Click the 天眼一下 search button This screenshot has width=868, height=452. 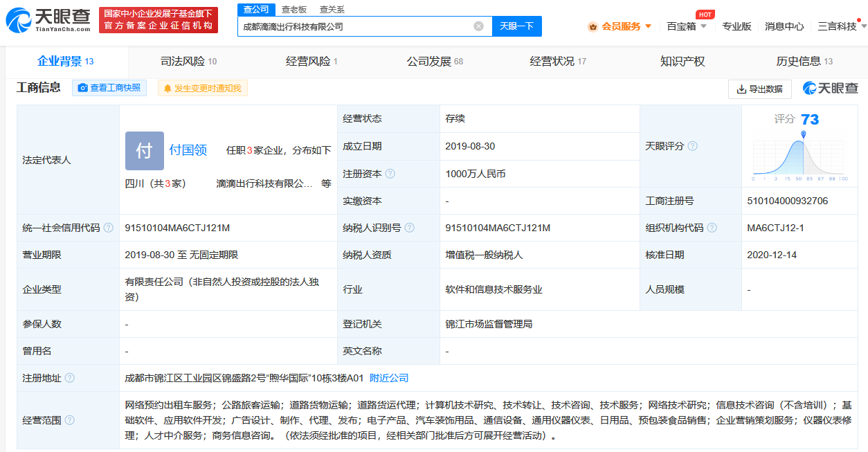pos(517,26)
